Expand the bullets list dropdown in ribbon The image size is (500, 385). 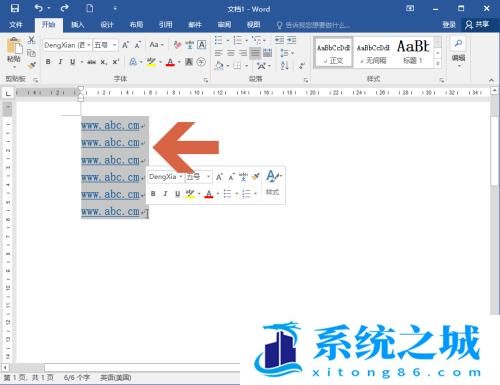228,41
